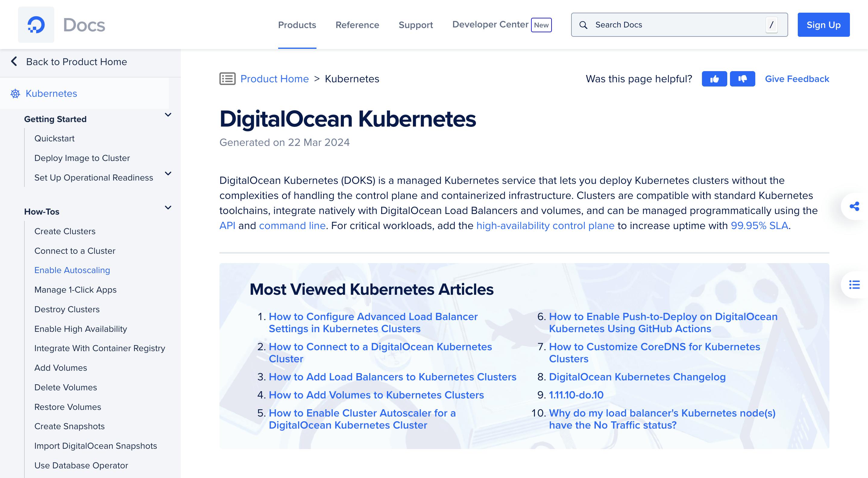Click the thumbs down not helpful icon
Image resolution: width=868 pixels, height=478 pixels.
coord(742,78)
